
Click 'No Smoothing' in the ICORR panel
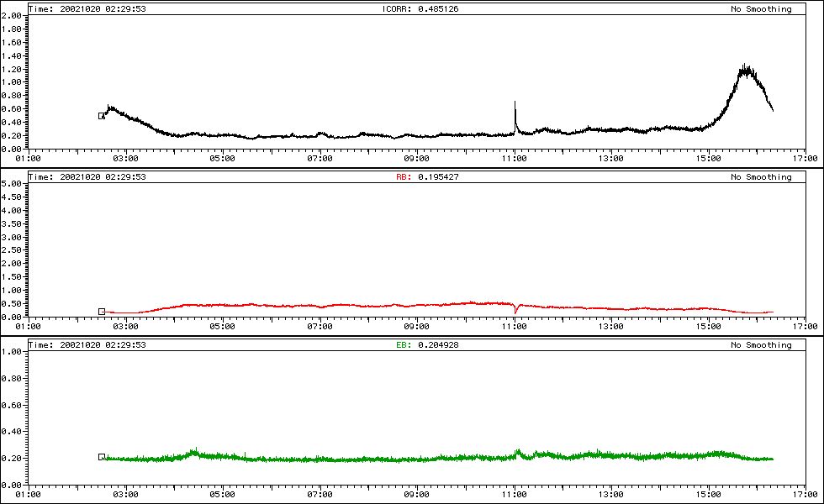click(x=761, y=9)
